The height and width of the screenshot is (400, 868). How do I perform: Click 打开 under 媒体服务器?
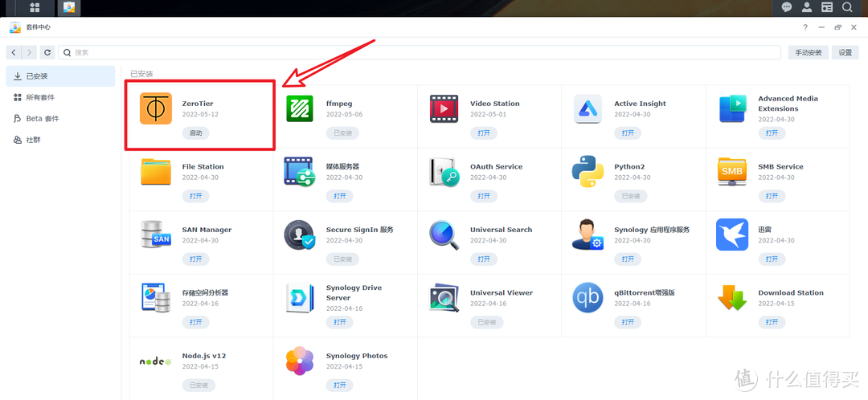click(x=340, y=197)
